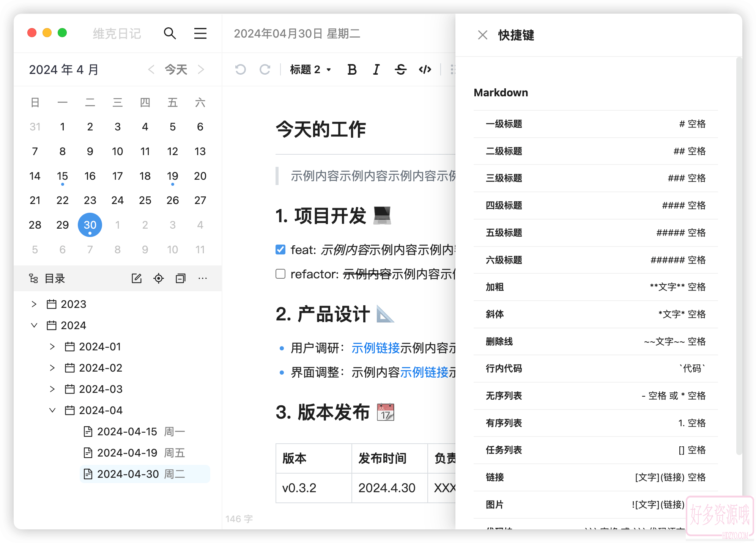Click the 发布时间 table header
The image size is (756, 543).
tap(390, 458)
